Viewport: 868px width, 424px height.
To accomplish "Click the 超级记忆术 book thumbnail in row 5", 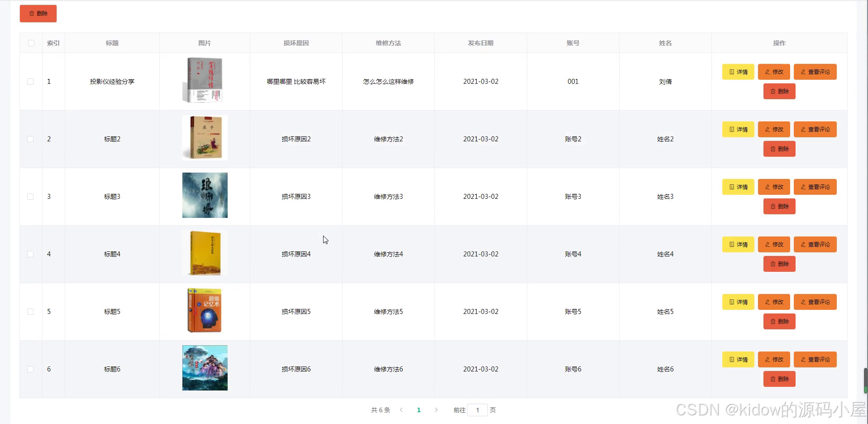I will coord(205,310).
